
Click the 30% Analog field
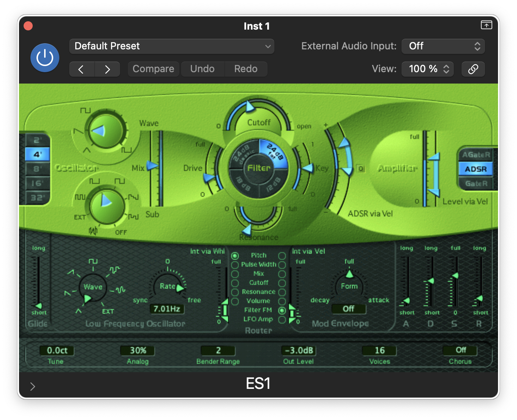[138, 351]
